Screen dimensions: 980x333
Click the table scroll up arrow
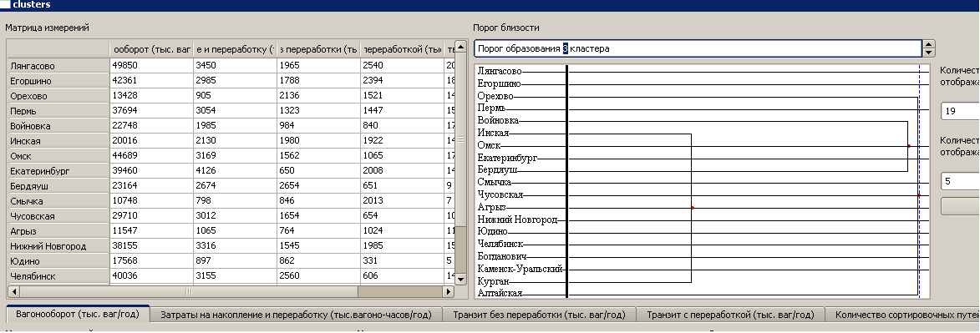point(460,48)
